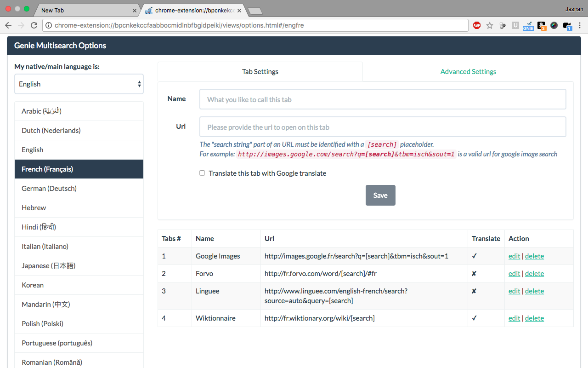Select Korean from the language list

(x=79, y=285)
